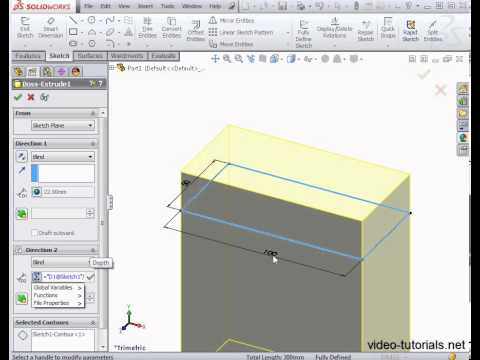Click the Offset Entities tool

pyautogui.click(x=196, y=31)
